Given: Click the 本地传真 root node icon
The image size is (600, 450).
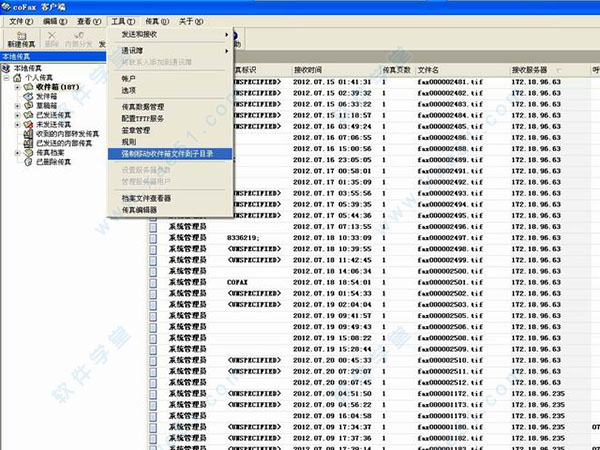Looking at the screenshot, I should pos(7,68).
